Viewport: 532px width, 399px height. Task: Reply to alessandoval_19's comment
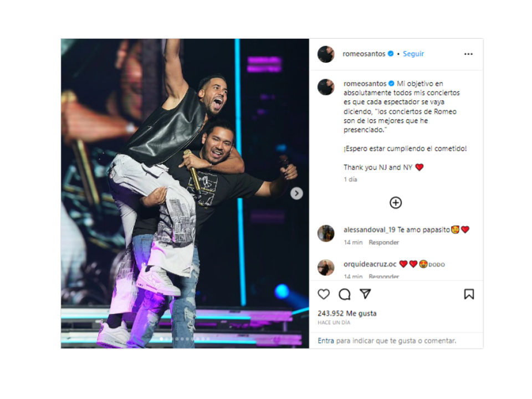point(383,242)
